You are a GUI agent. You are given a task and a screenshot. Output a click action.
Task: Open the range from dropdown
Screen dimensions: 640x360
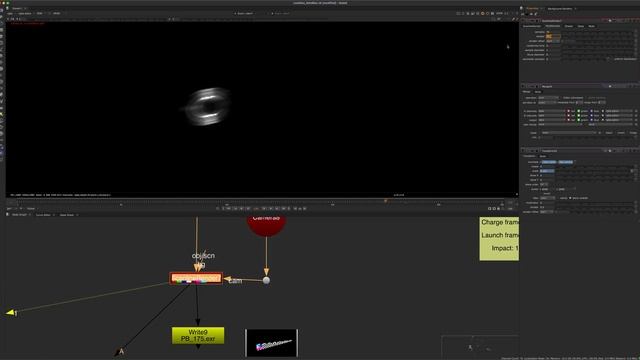[x=602, y=102]
